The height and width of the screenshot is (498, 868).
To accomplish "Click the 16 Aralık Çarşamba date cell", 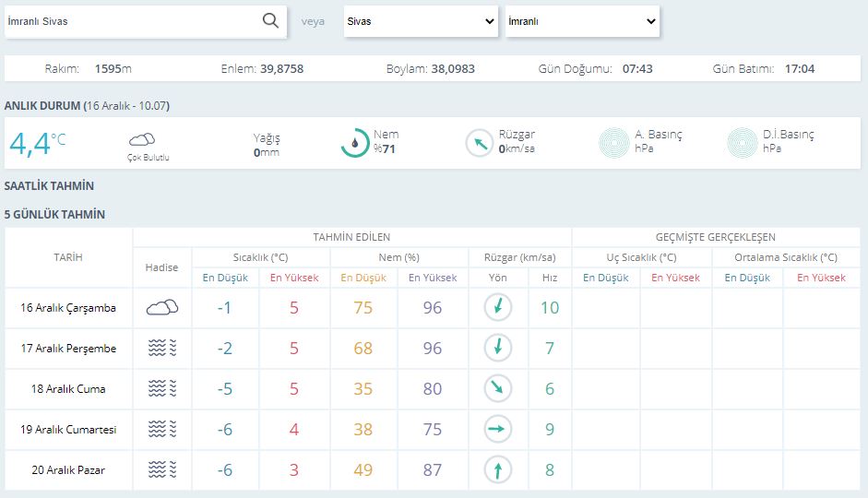I will pos(68,308).
